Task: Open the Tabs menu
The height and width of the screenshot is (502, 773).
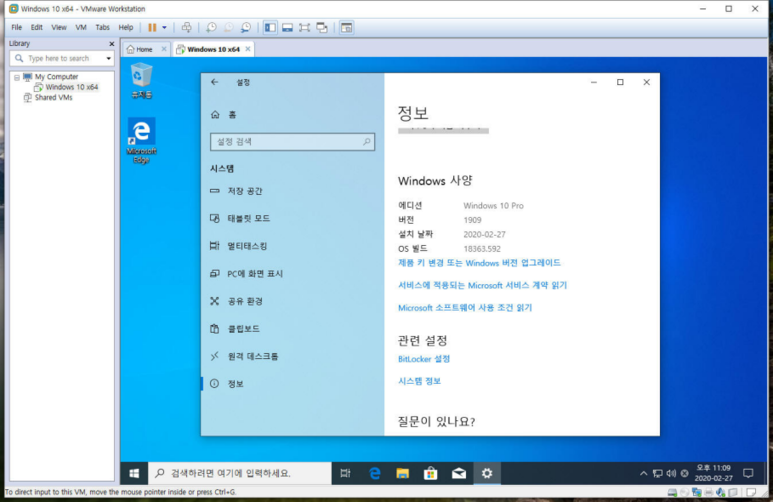Action: pyautogui.click(x=103, y=28)
